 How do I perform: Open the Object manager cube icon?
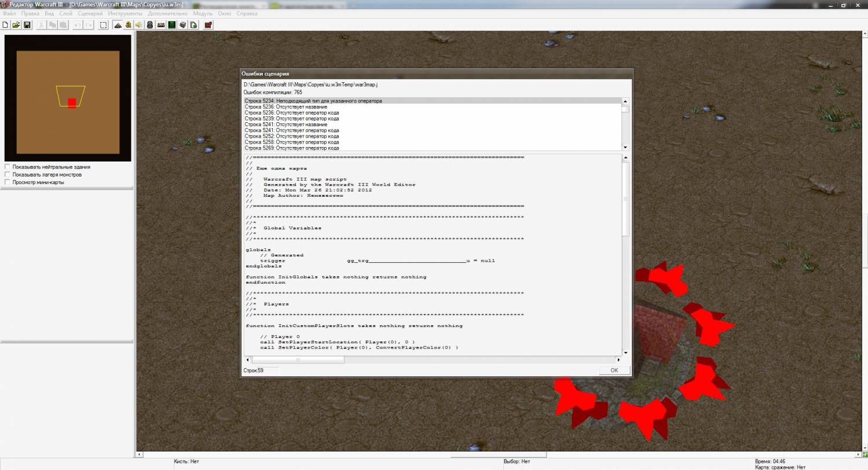tap(183, 25)
